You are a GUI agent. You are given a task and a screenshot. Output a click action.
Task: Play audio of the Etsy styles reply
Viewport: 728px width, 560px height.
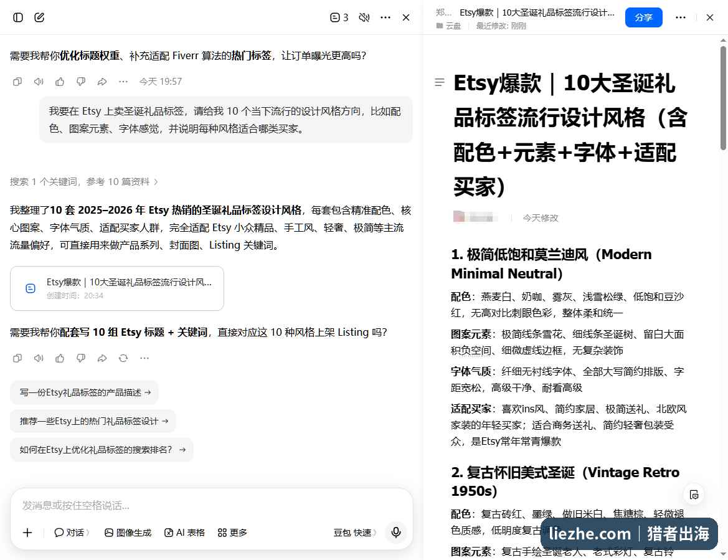39,358
